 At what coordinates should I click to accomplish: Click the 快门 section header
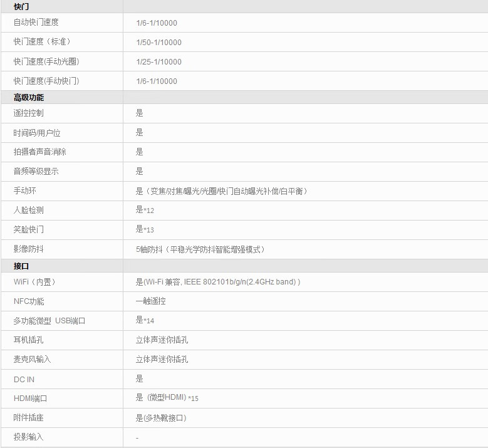(x=21, y=6)
